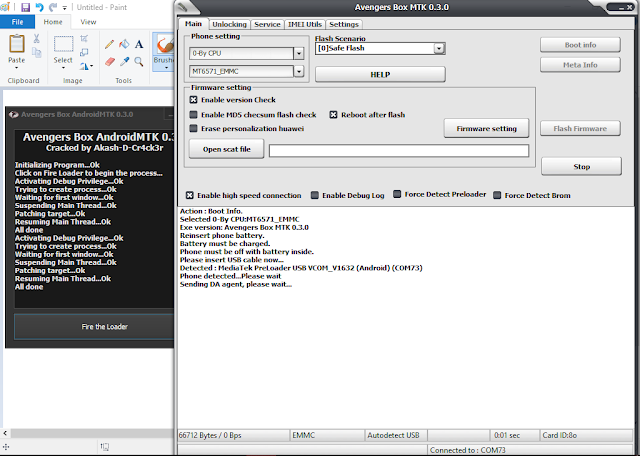Expand the Paste dropdown arrow in Paint

[x=17, y=68]
